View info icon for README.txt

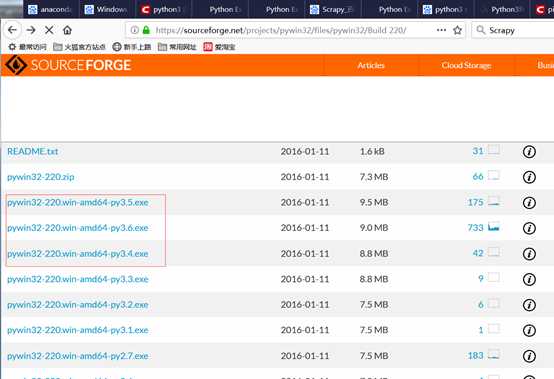(529, 152)
